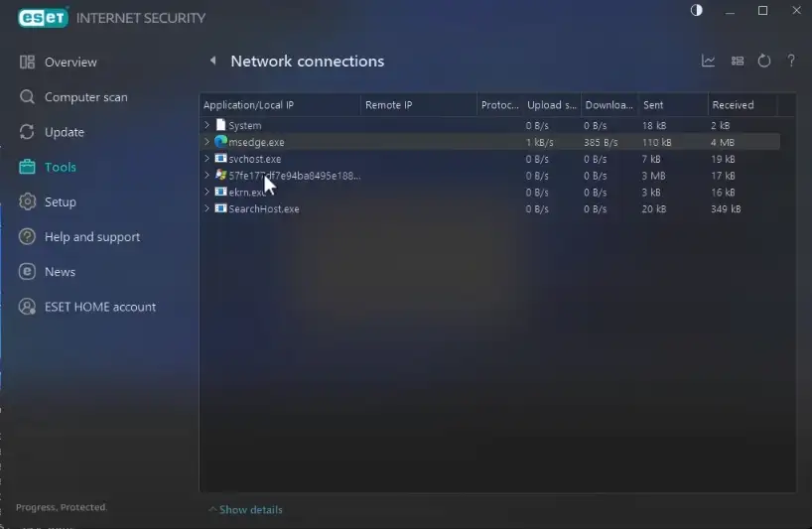Open ESET HOME account page
The width and height of the screenshot is (812, 529).
pyautogui.click(x=99, y=308)
